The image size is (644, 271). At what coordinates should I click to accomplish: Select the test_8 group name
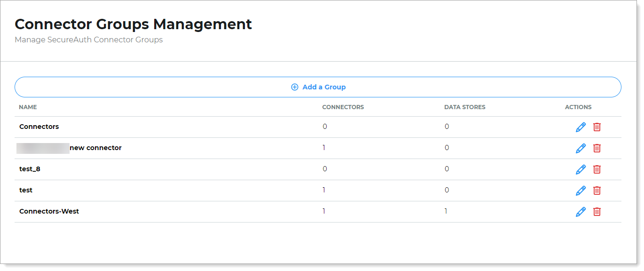click(30, 169)
